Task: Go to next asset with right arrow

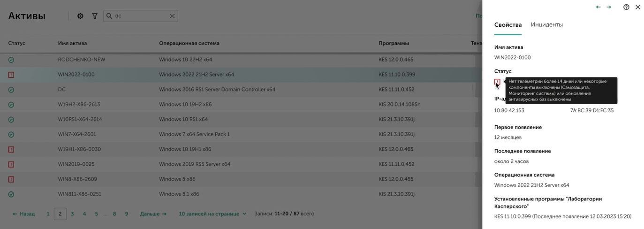Action: pos(609,7)
